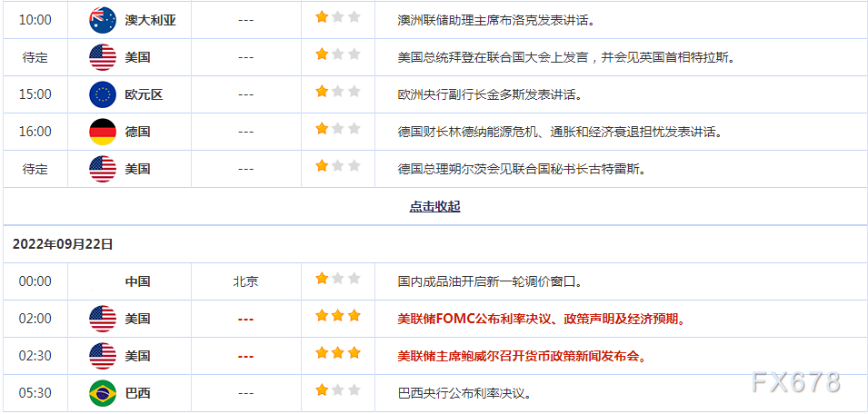Click the 中国 country label

(x=138, y=281)
